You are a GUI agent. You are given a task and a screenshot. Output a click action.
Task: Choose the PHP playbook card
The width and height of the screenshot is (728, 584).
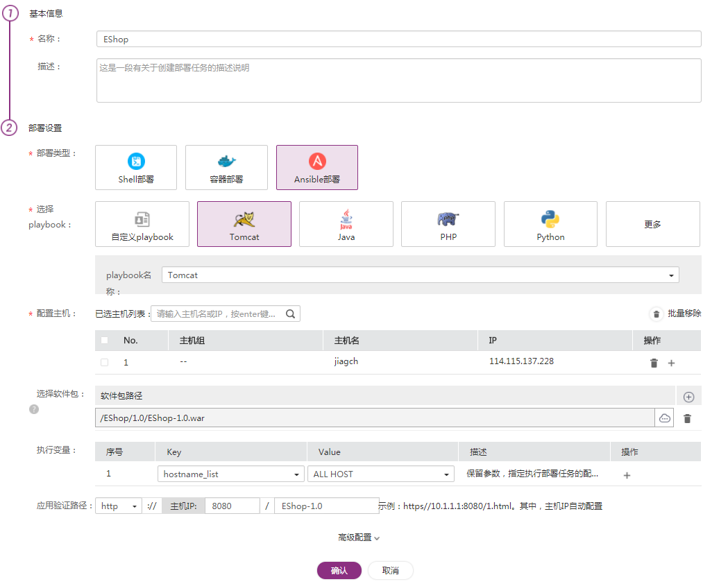(448, 224)
